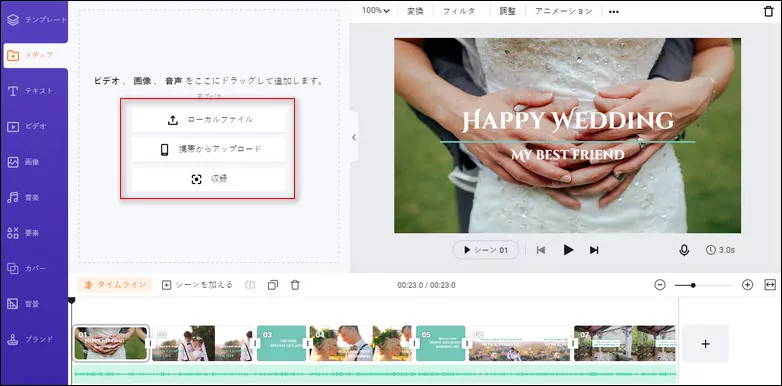The image size is (782, 386).
Task: Click the 収録 record button
Action: pyautogui.click(x=208, y=180)
